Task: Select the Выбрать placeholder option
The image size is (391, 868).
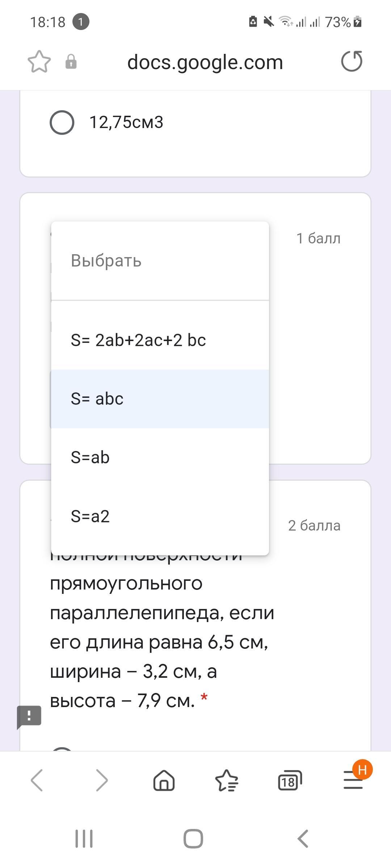Action: tap(160, 261)
